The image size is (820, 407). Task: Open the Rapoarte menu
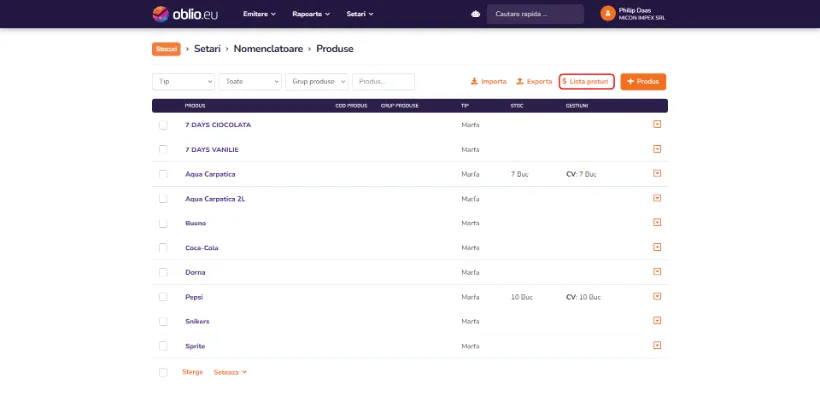tap(311, 14)
